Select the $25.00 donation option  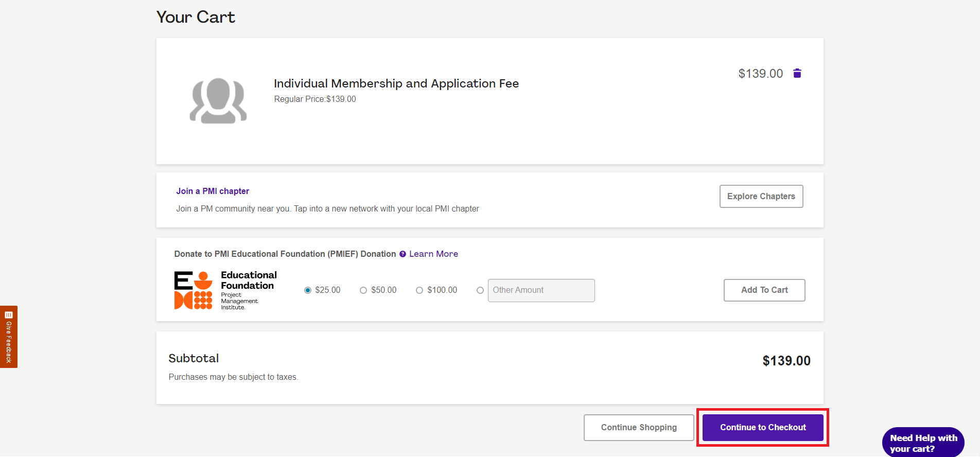pyautogui.click(x=308, y=290)
